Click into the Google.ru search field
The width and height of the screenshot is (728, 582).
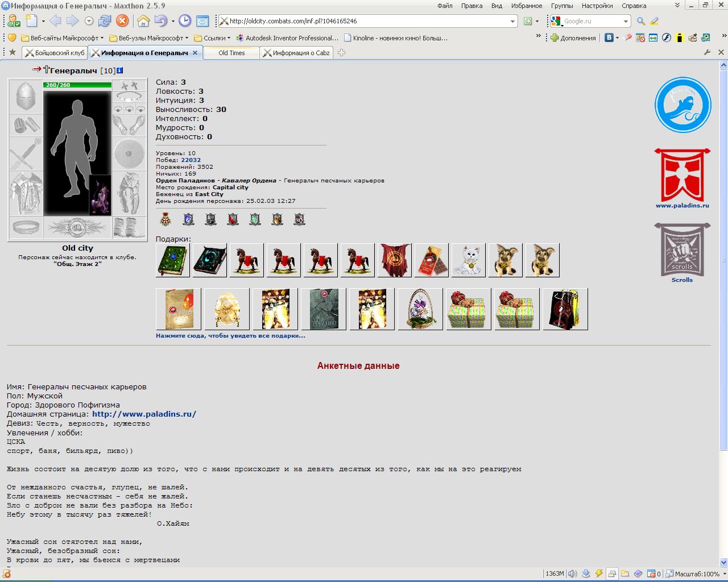tap(591, 21)
